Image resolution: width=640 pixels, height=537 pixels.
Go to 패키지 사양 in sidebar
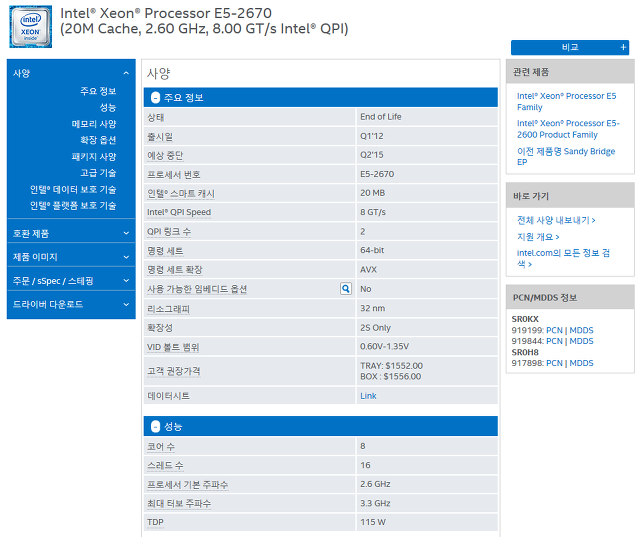(x=94, y=156)
